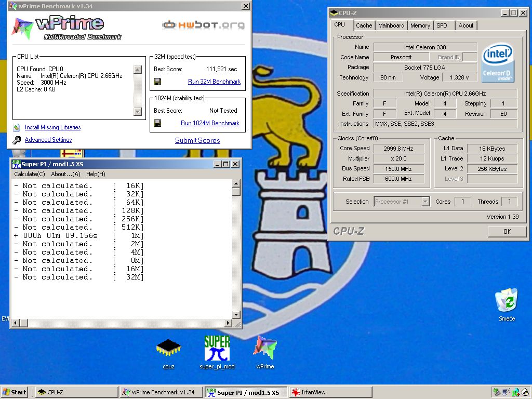Image resolution: width=532 pixels, height=399 pixels.
Task: Click the Technology value 90 nm
Action: point(388,78)
